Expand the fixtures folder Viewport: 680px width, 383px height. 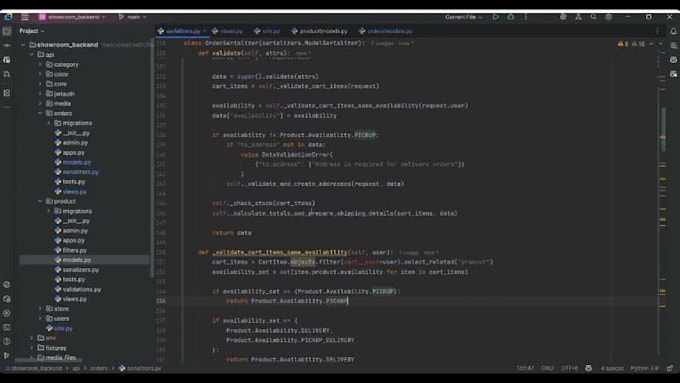click(32, 348)
